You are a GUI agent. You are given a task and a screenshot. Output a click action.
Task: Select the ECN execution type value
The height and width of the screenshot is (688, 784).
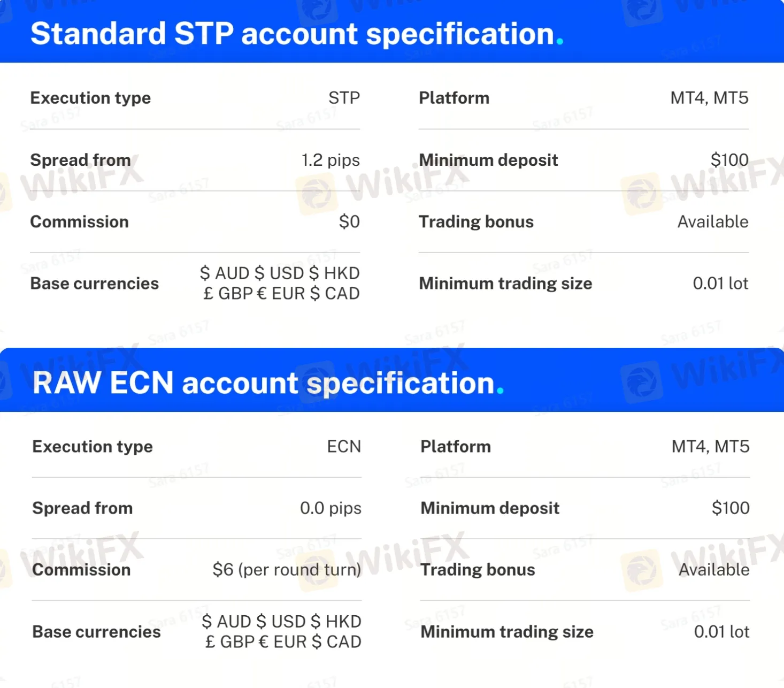click(344, 446)
